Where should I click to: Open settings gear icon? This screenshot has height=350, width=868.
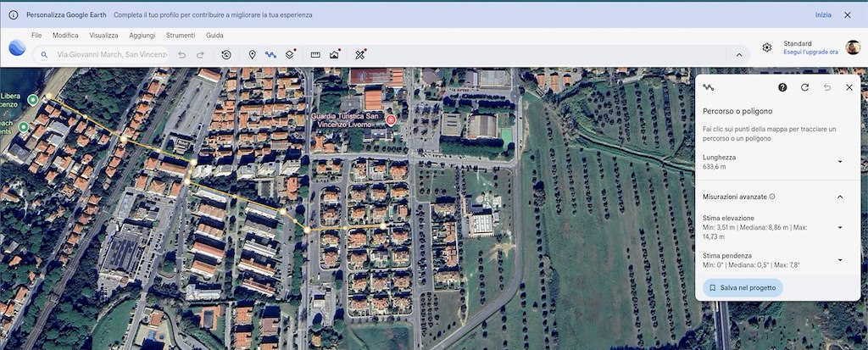766,47
